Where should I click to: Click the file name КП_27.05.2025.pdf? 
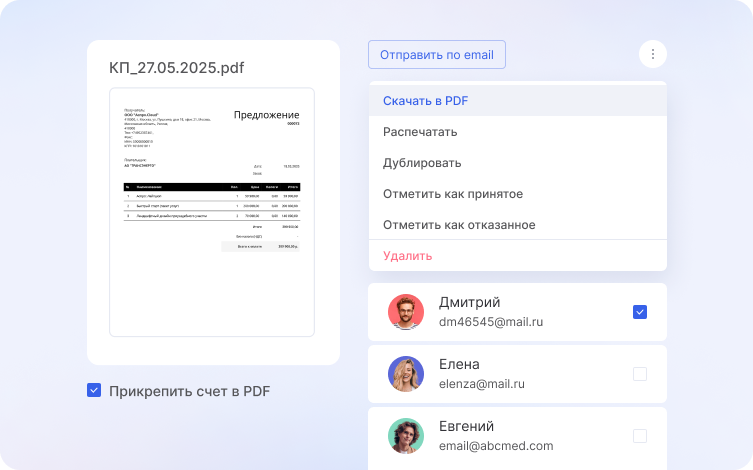click(176, 68)
